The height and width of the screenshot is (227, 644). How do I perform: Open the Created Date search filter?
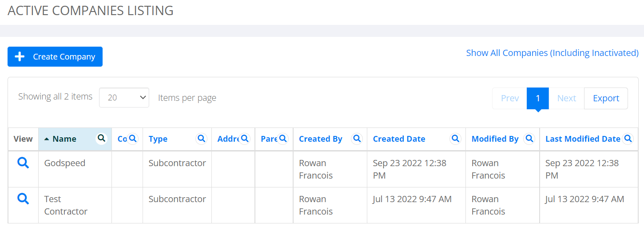coord(455,139)
